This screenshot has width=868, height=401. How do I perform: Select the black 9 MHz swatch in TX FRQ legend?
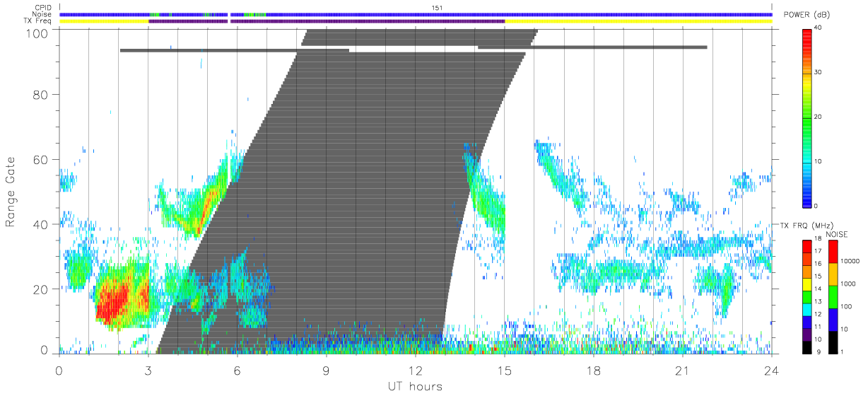click(x=808, y=347)
